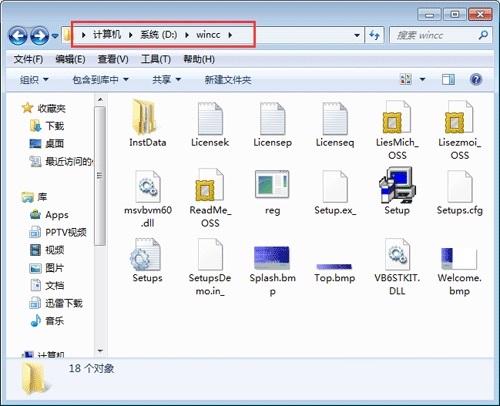Open the 组织 dropdown
The width and height of the screenshot is (500, 406).
34,80
